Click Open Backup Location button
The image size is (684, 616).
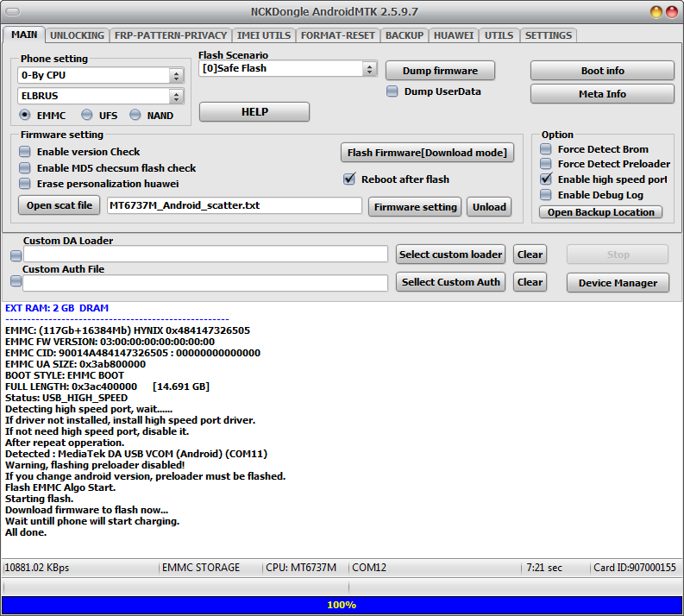pyautogui.click(x=600, y=212)
